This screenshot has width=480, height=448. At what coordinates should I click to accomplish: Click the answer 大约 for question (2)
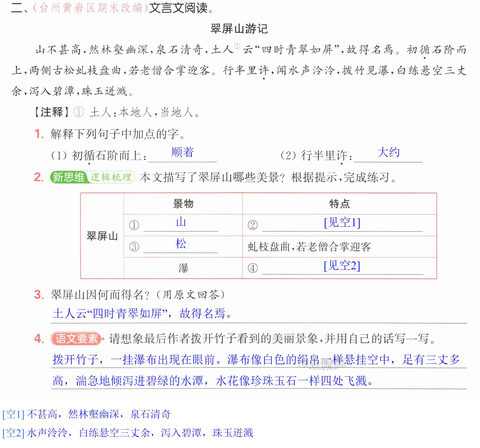point(388,152)
